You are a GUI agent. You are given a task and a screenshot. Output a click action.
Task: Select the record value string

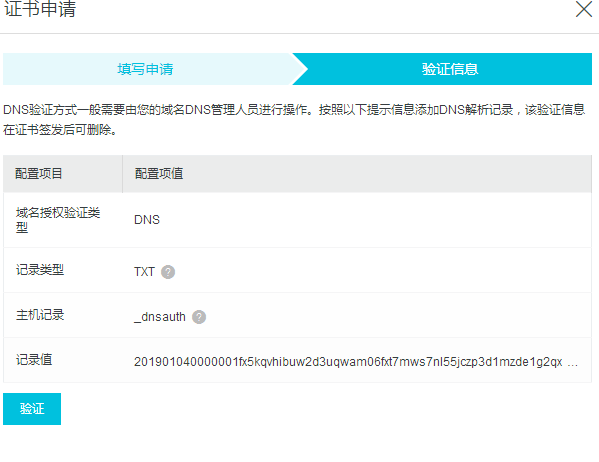coord(348,361)
